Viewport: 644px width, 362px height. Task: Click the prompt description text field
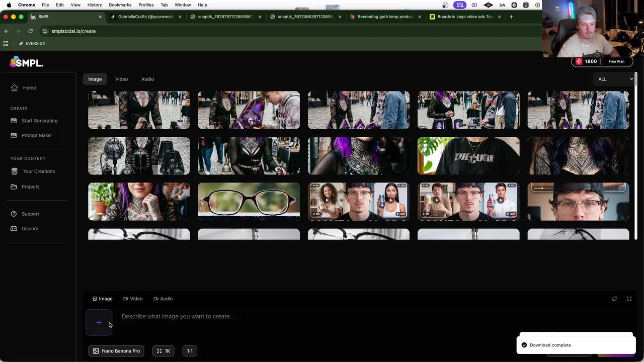point(322,316)
